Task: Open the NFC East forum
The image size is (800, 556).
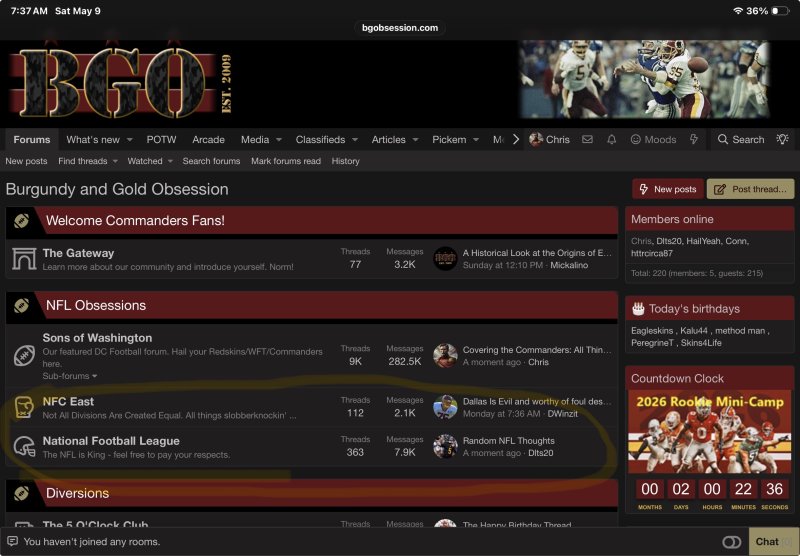Action: click(x=68, y=401)
